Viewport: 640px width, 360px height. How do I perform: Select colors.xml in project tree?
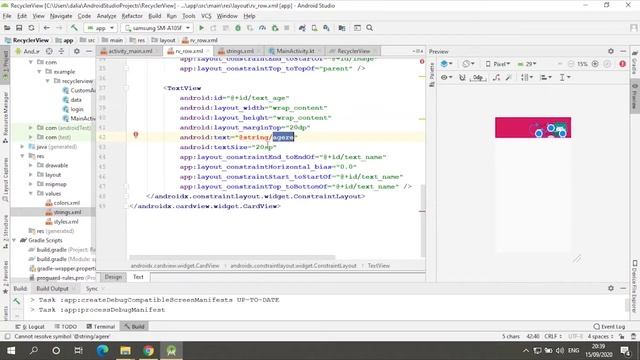(x=67, y=203)
